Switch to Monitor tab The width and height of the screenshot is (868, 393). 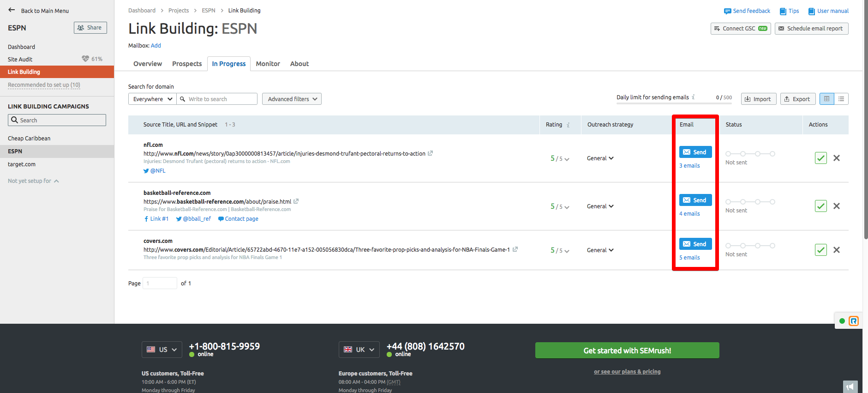(x=268, y=64)
